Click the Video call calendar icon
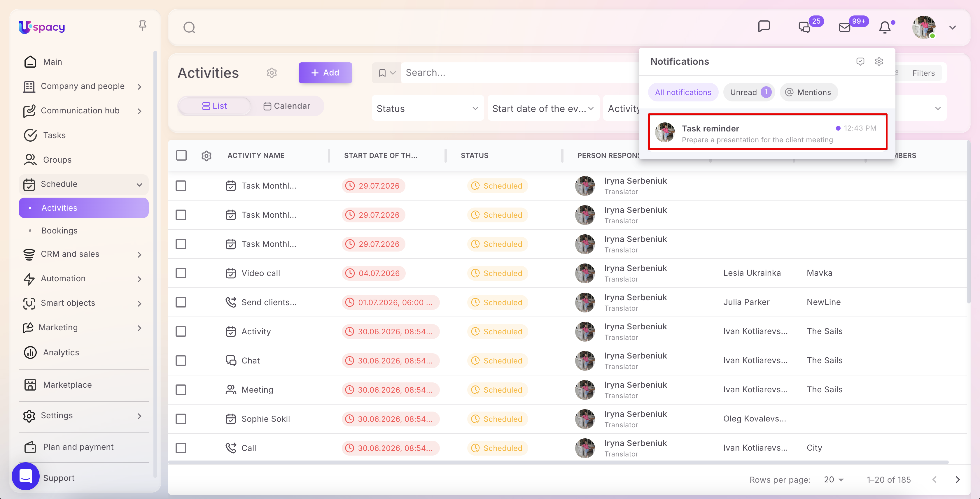The height and width of the screenshot is (499, 980). pos(230,273)
